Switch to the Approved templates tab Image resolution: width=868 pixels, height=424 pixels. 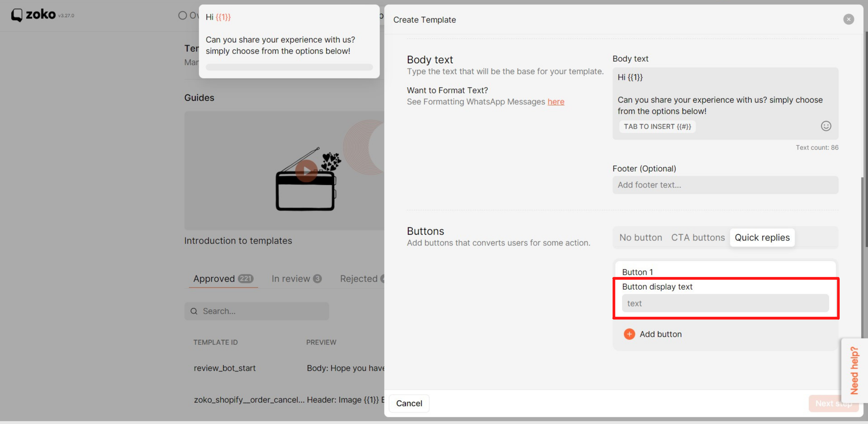tap(223, 279)
